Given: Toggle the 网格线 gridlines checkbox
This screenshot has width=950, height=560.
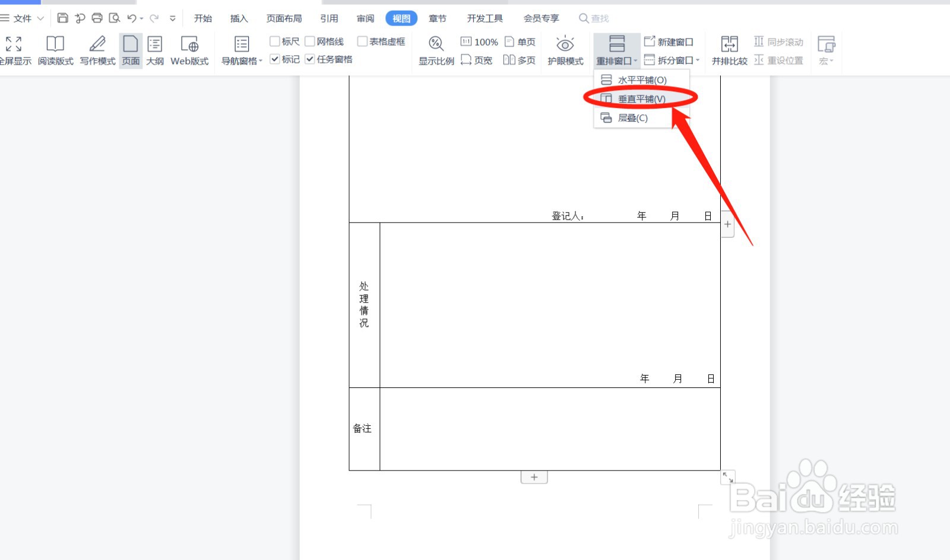Looking at the screenshot, I should point(310,41).
